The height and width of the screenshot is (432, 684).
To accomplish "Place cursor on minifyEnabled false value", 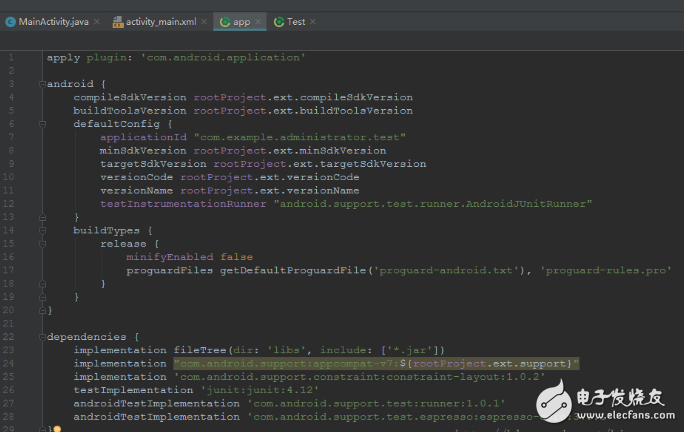I will point(236,257).
